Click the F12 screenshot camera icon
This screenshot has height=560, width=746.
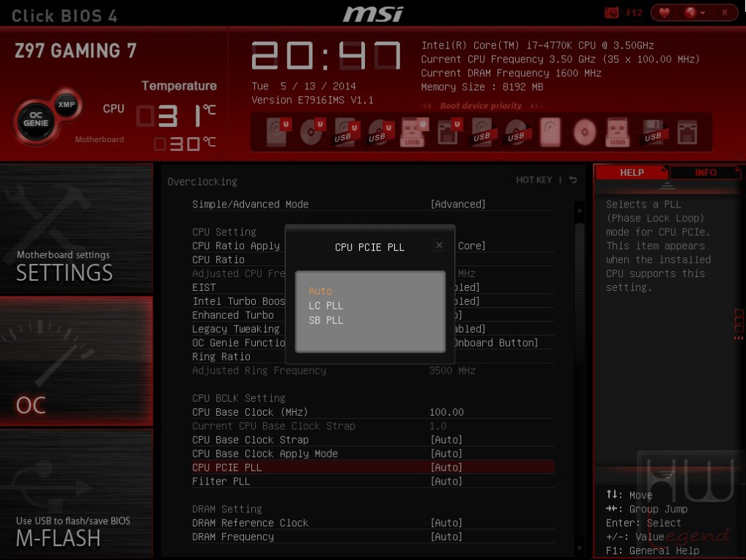tap(611, 13)
